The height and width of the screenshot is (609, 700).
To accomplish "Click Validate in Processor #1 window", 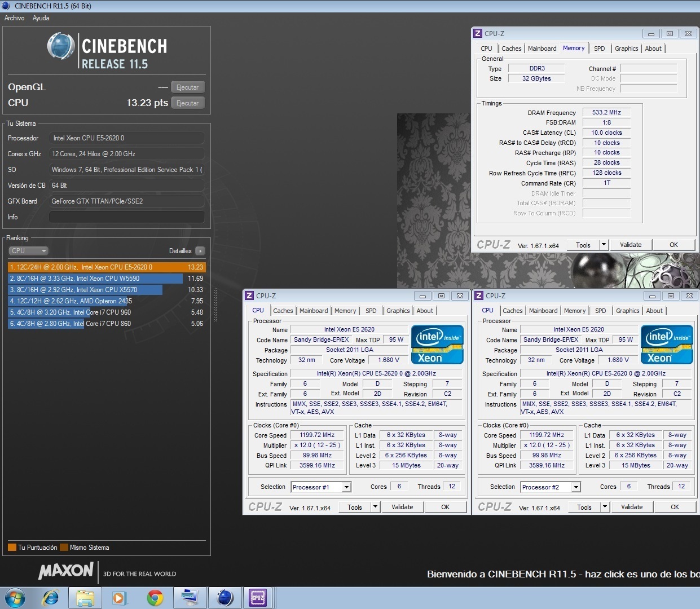I will click(x=402, y=507).
